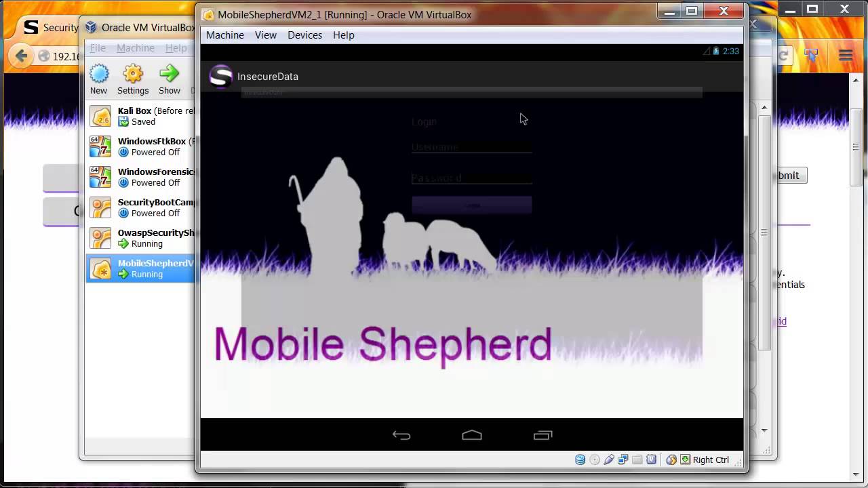The height and width of the screenshot is (488, 868).
Task: Tap the Android back navigation button
Action: pyautogui.click(x=401, y=435)
